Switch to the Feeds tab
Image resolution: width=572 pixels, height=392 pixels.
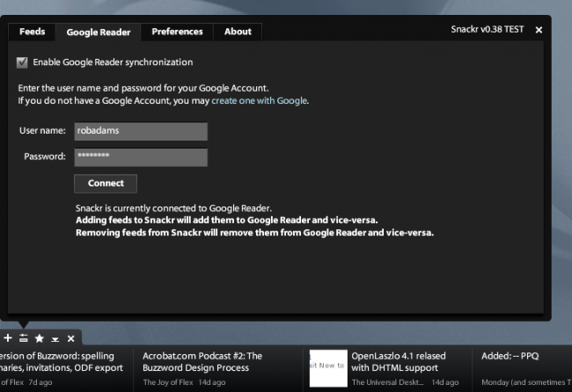tap(33, 32)
